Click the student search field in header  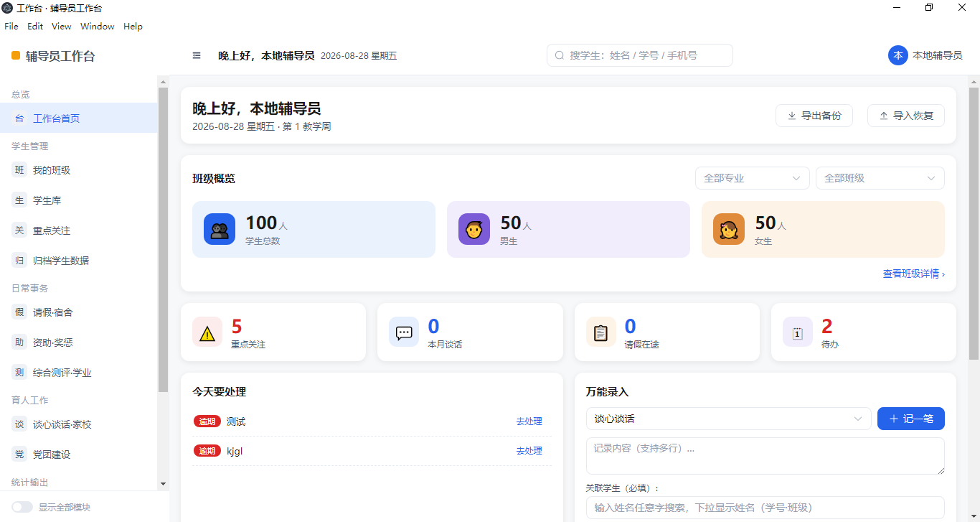pyautogui.click(x=640, y=55)
